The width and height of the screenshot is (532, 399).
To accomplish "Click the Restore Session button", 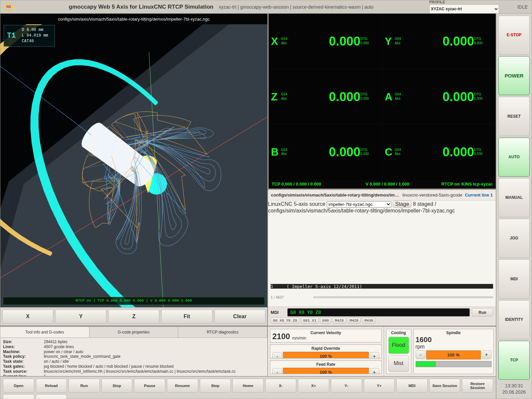I will coord(477,386).
